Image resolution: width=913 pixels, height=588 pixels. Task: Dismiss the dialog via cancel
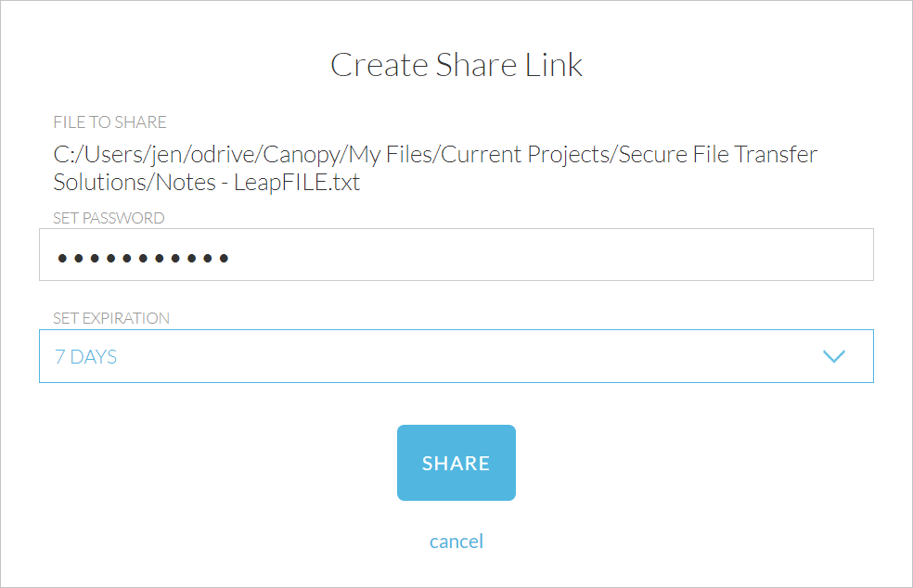[456, 541]
